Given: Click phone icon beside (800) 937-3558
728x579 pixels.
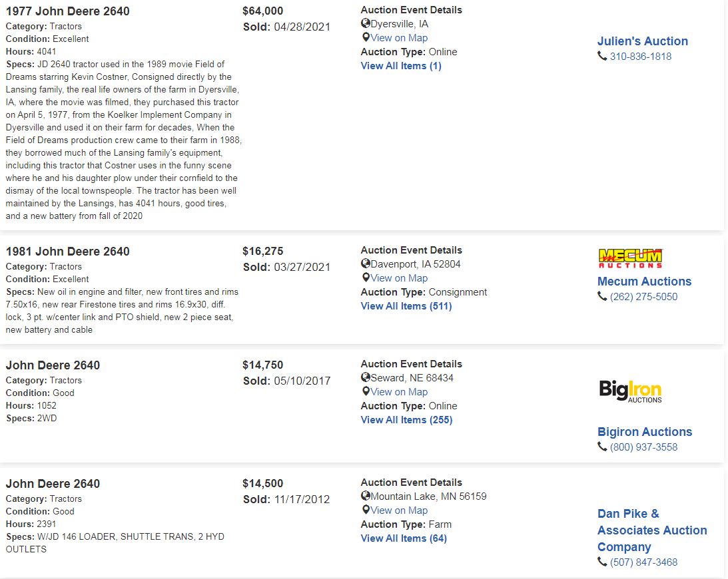Looking at the screenshot, I should click(x=602, y=447).
